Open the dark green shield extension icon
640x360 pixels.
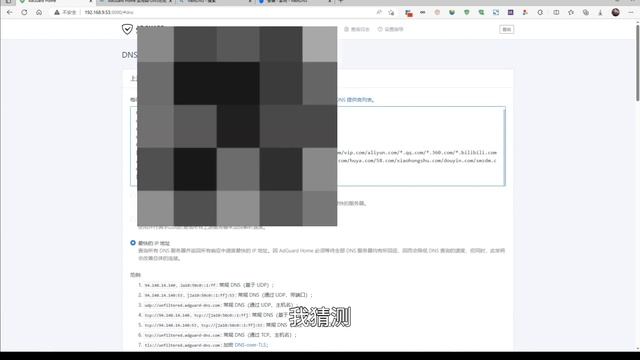[x=452, y=12]
